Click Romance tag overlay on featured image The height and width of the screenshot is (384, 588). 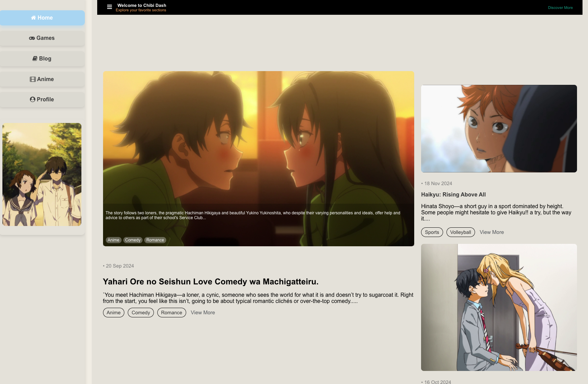(155, 240)
